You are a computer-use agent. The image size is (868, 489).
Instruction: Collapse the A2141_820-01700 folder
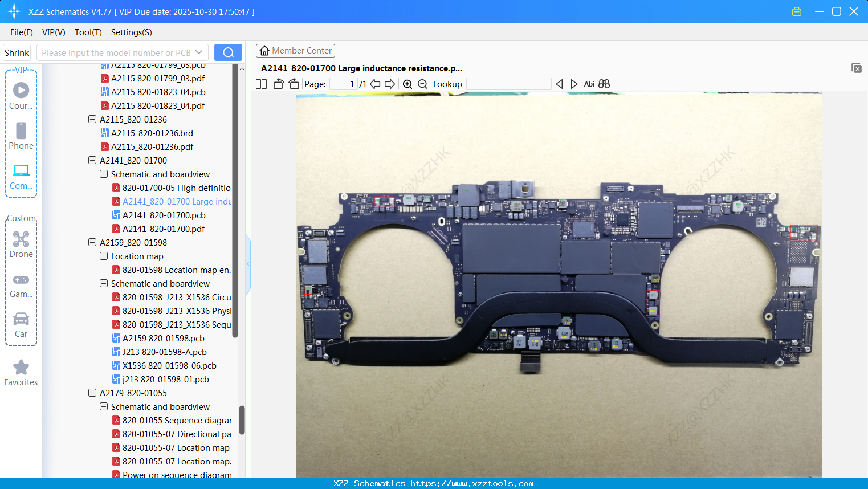[92, 161]
